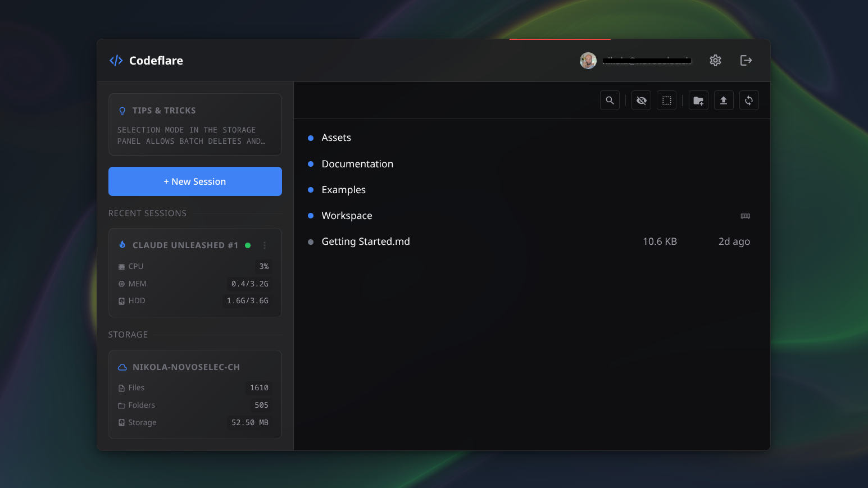
Task: Click the Recent Sessions section heading
Action: click(147, 213)
